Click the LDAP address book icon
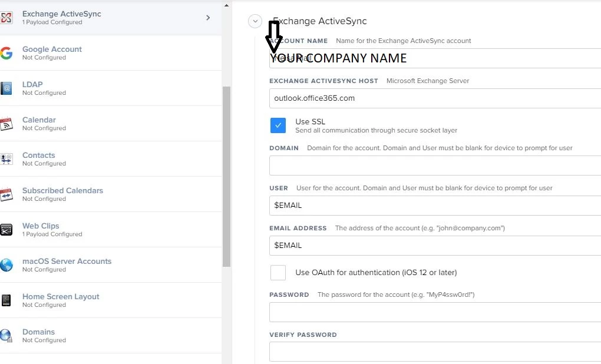 [x=6, y=88]
